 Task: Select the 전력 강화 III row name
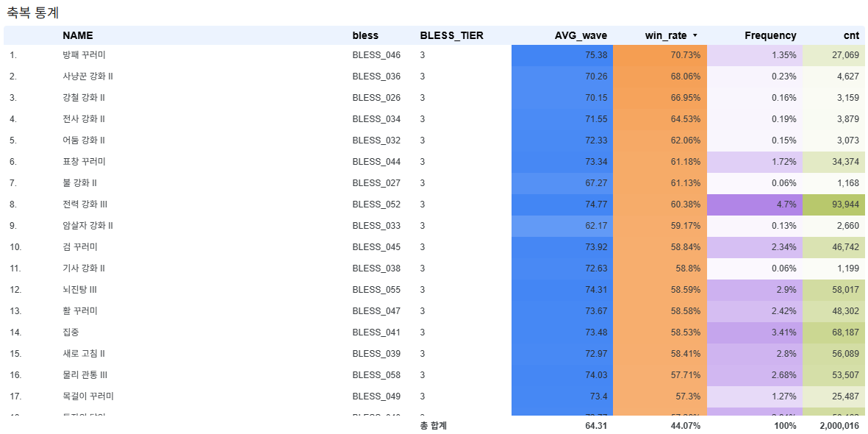point(85,204)
